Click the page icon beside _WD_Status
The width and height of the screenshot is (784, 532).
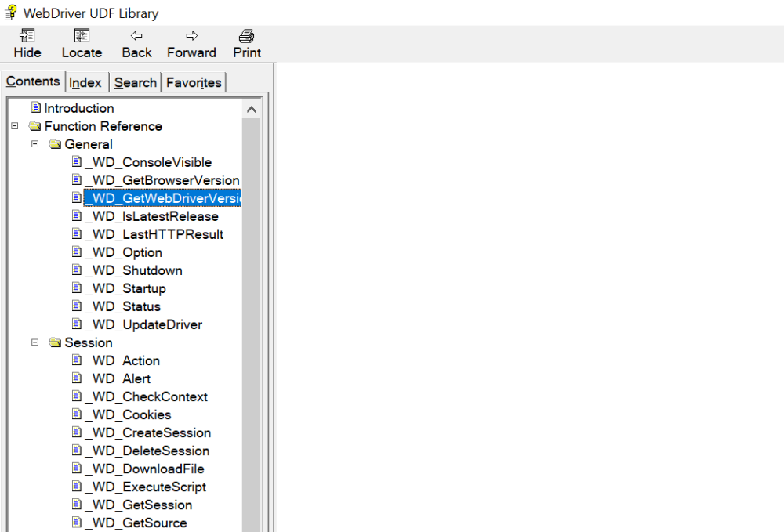point(77,306)
